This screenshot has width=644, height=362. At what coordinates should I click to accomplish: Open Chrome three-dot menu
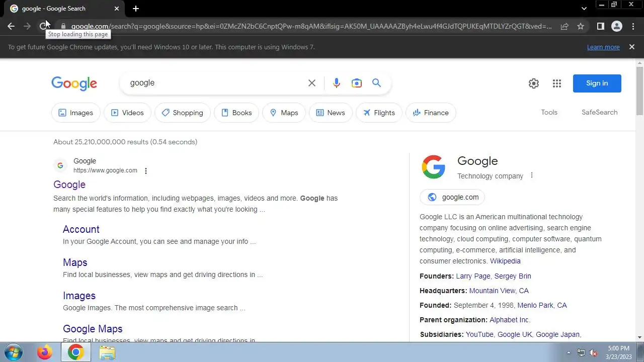[x=633, y=26]
